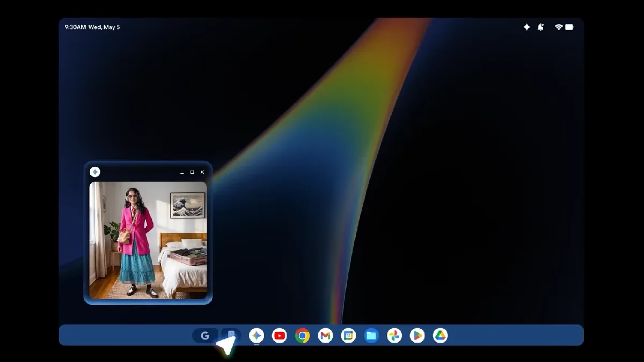Close the floating Gemini window
This screenshot has height=362, width=644.
pos(202,172)
